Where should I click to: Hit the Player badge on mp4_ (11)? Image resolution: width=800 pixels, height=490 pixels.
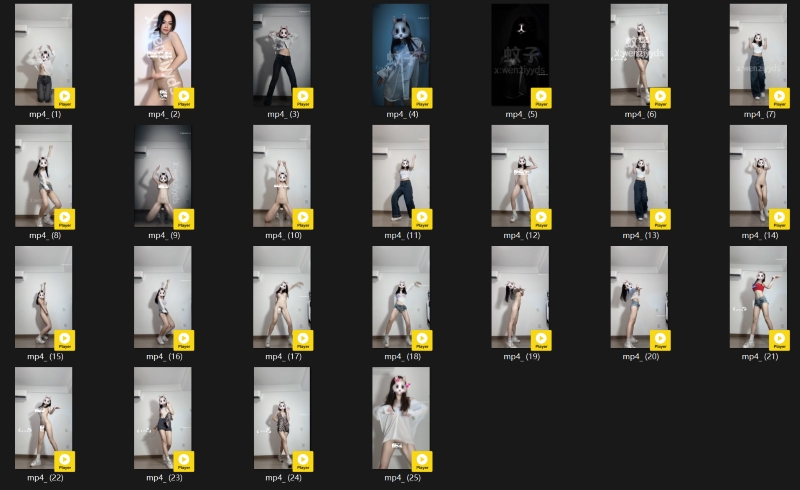(422, 218)
